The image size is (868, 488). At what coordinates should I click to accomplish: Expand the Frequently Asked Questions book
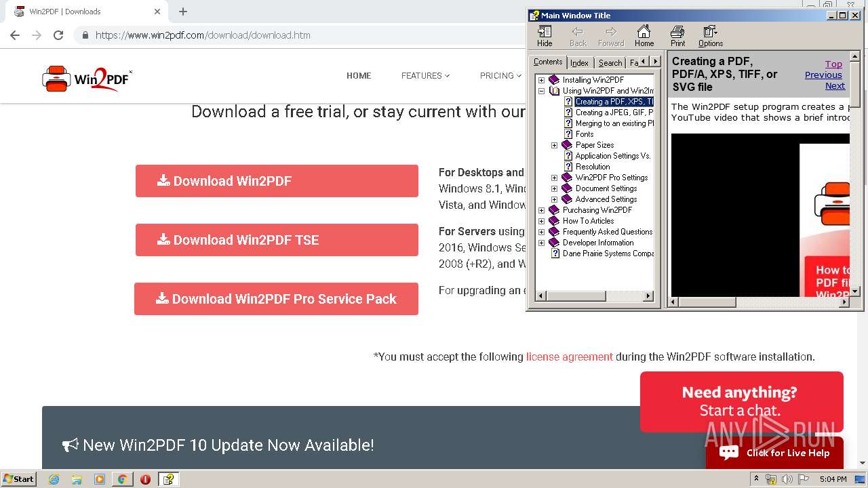coord(541,232)
